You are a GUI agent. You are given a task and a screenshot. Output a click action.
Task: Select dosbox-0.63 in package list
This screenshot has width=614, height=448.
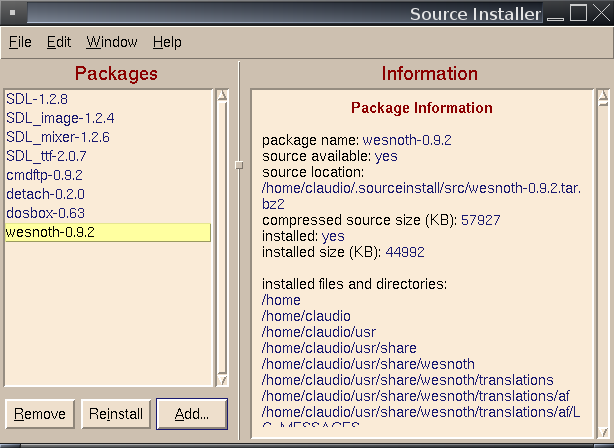(45, 213)
